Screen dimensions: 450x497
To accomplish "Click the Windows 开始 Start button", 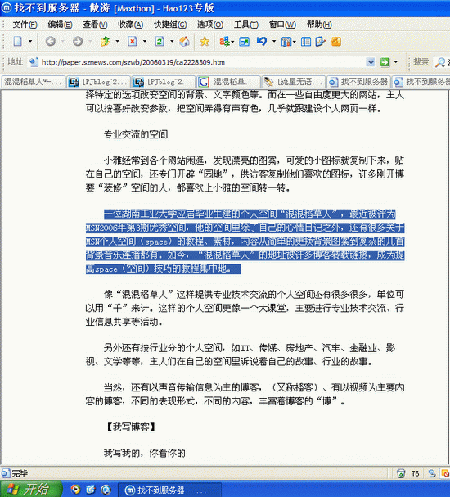I will click(31, 489).
